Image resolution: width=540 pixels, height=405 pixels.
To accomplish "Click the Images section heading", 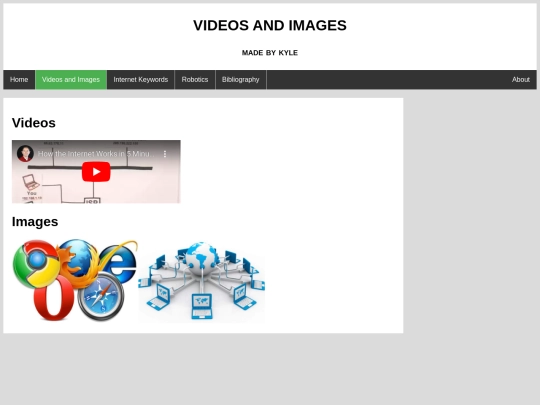I will 35,221.
